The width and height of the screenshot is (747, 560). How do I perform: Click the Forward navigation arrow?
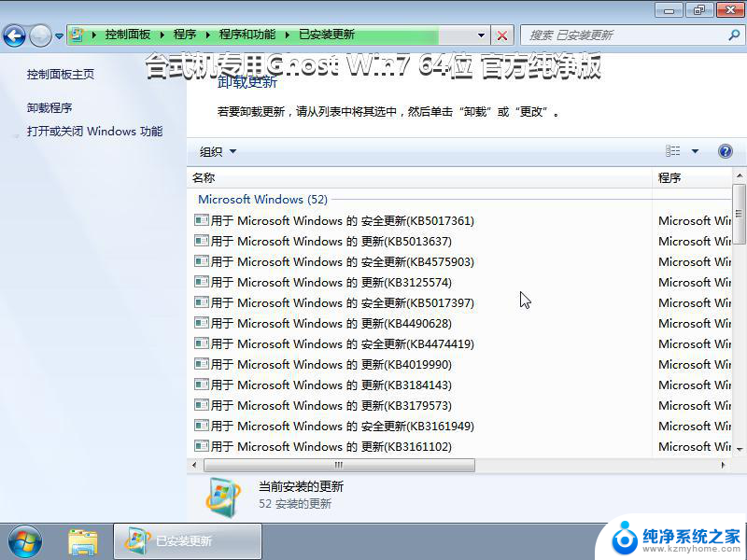click(40, 35)
